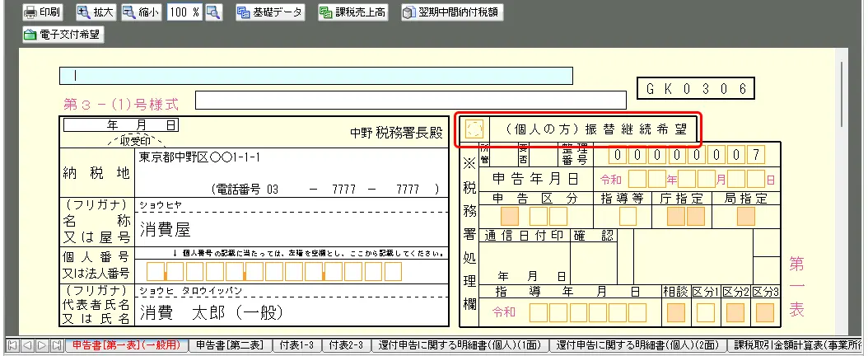Jump to the last sheet tab arrow
The height and width of the screenshot is (356, 868).
tap(56, 345)
